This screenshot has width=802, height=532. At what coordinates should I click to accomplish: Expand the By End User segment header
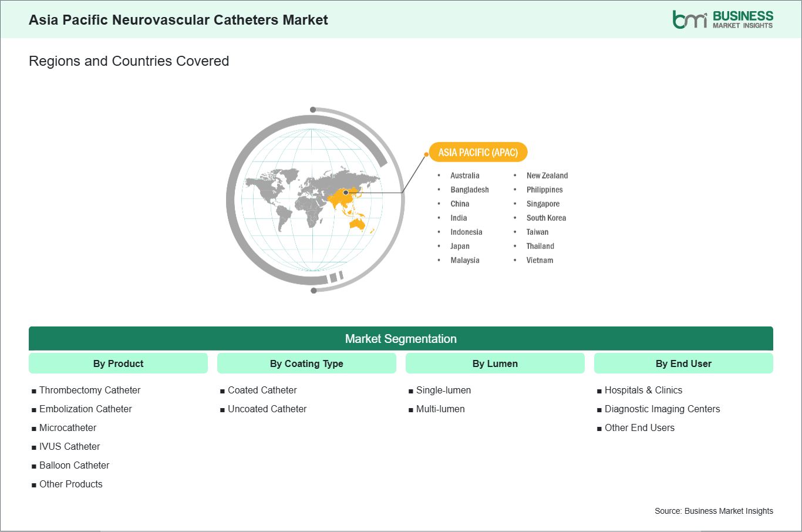pyautogui.click(x=683, y=363)
